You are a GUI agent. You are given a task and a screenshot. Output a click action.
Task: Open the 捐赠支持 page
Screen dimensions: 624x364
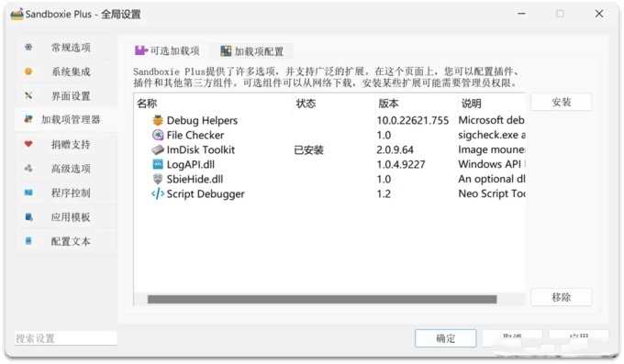click(x=67, y=144)
